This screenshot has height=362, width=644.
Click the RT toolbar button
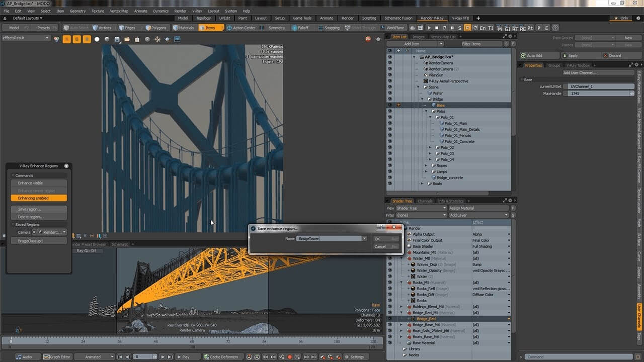[x=515, y=28]
